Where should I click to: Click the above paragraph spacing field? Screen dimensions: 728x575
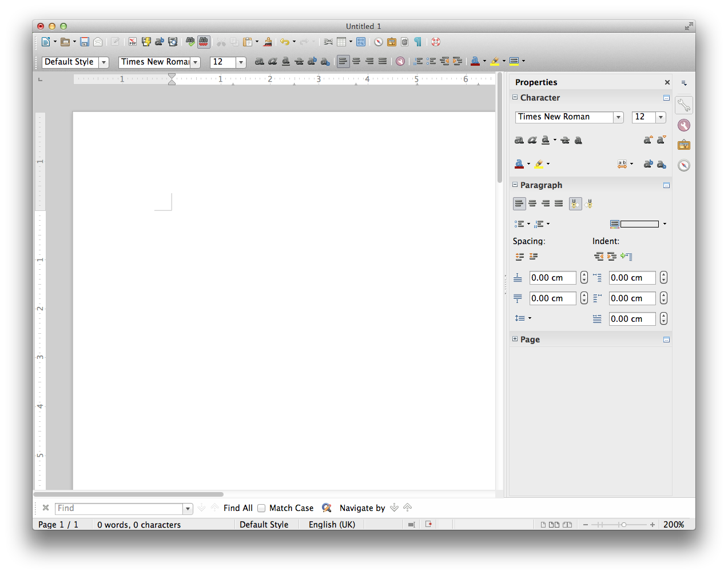tap(552, 278)
